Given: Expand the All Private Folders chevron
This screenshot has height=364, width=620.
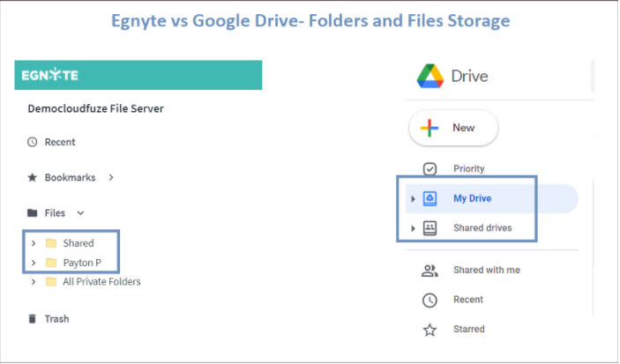Looking at the screenshot, I should pos(34,281).
